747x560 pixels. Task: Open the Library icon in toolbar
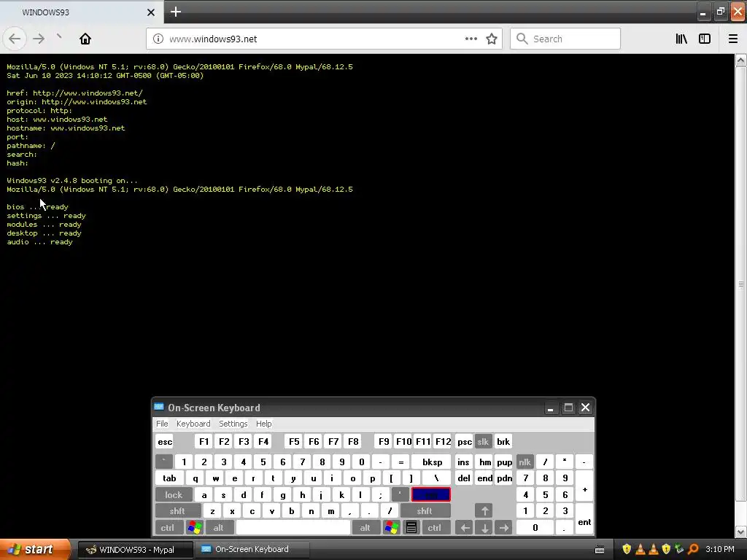pyautogui.click(x=681, y=39)
